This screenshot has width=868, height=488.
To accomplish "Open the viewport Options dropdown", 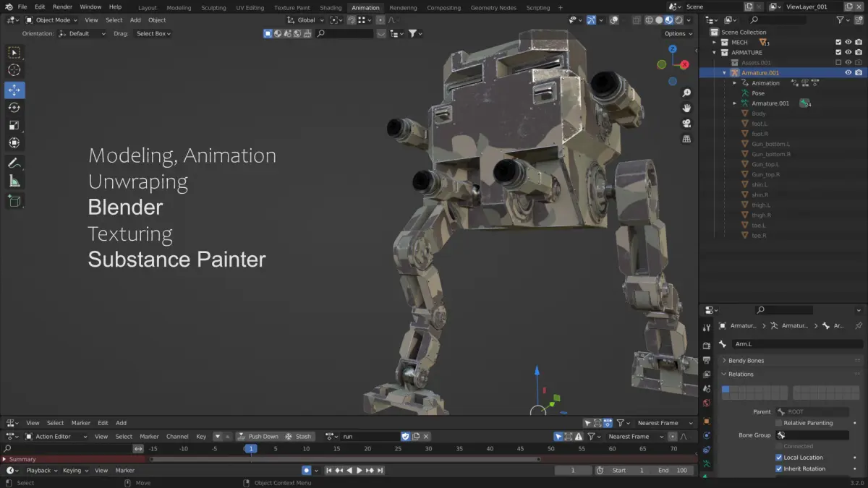I will click(678, 34).
